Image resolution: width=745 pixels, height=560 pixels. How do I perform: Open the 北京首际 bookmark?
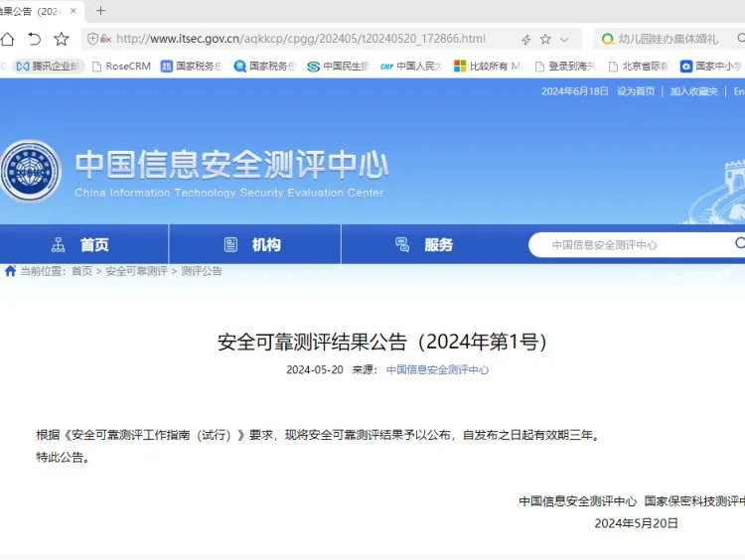[x=639, y=66]
